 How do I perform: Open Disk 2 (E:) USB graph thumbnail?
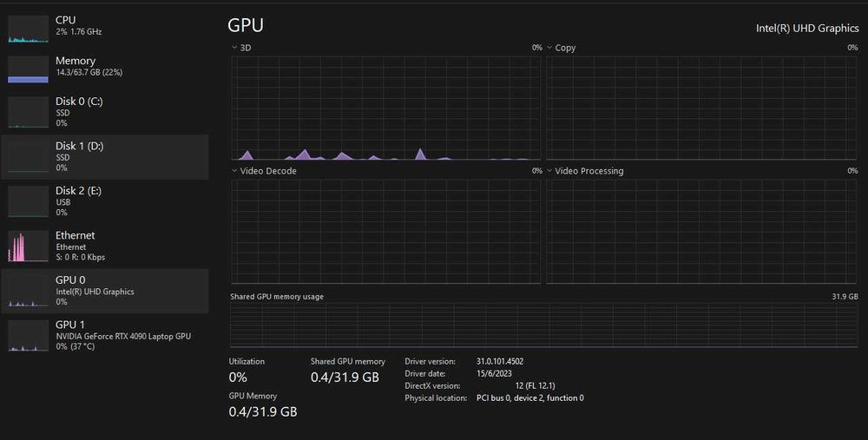coord(29,201)
